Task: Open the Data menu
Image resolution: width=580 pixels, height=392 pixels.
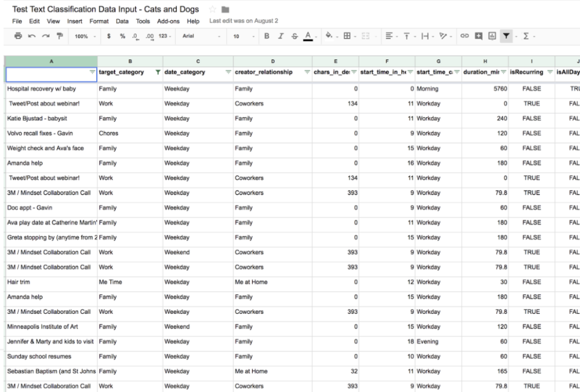Action: [x=122, y=21]
